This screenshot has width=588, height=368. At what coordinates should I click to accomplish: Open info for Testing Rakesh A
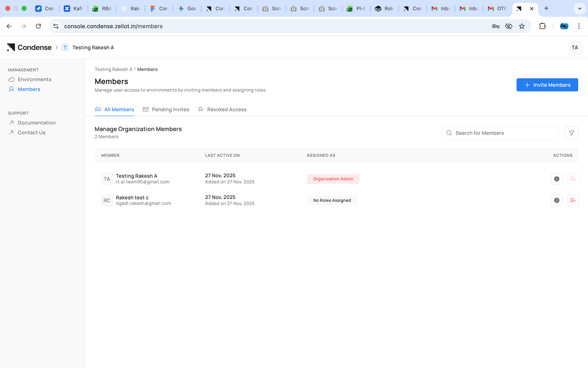tap(556, 179)
